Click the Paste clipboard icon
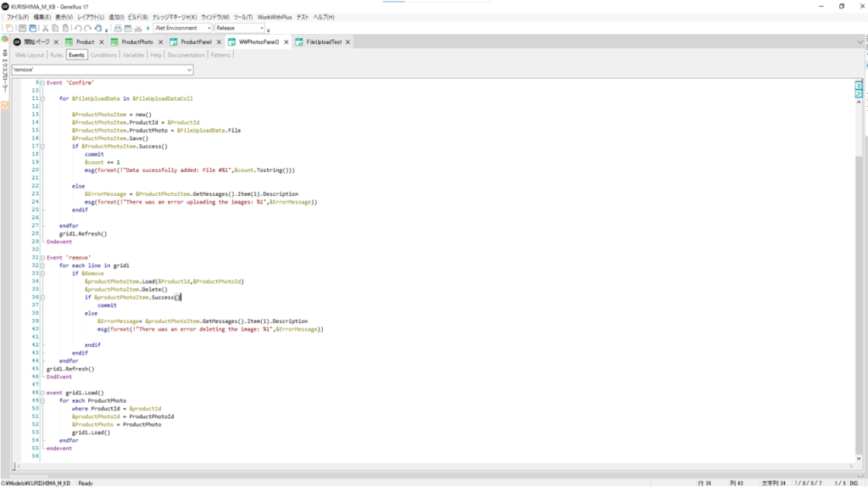Viewport: 868px width, 491px height. (x=65, y=28)
